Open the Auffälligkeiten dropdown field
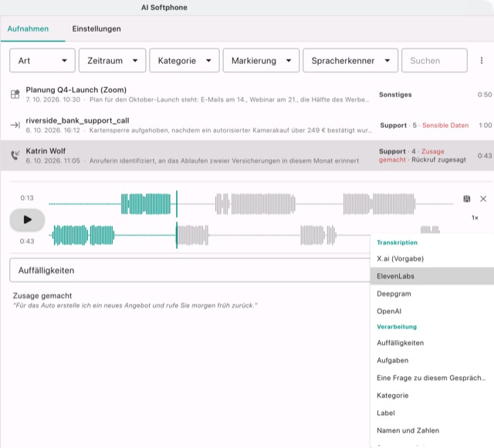This screenshot has height=448, width=494. coord(190,270)
